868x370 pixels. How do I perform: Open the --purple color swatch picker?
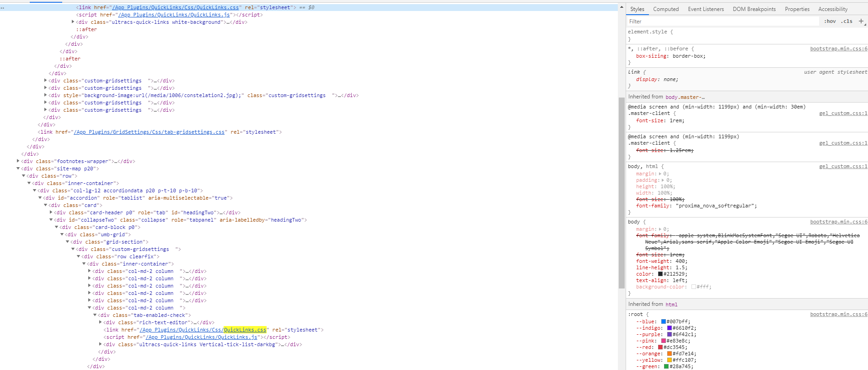pyautogui.click(x=670, y=335)
